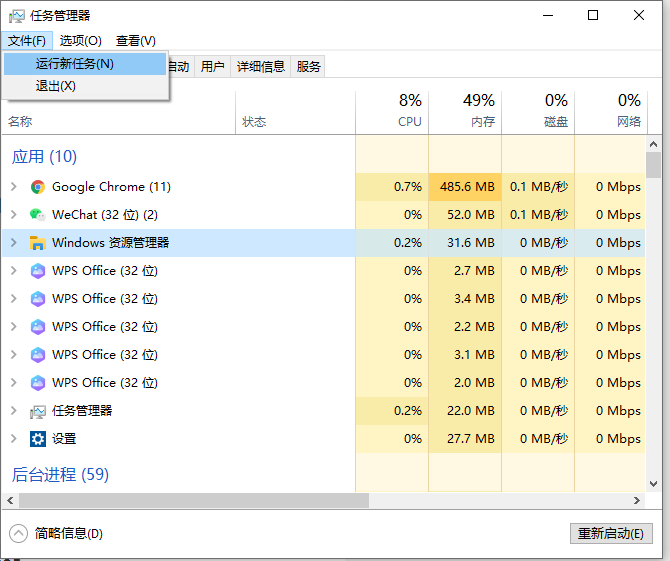Open the 选项 menu

[80, 41]
